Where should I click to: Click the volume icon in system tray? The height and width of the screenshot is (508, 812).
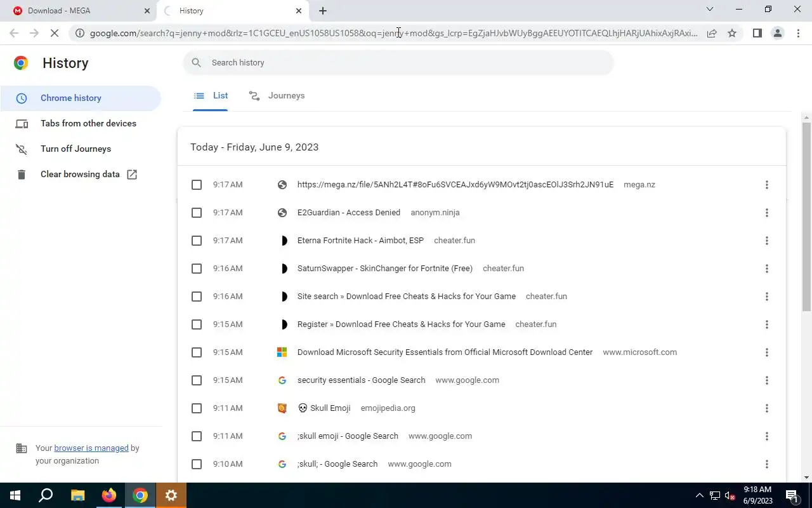pos(730,496)
